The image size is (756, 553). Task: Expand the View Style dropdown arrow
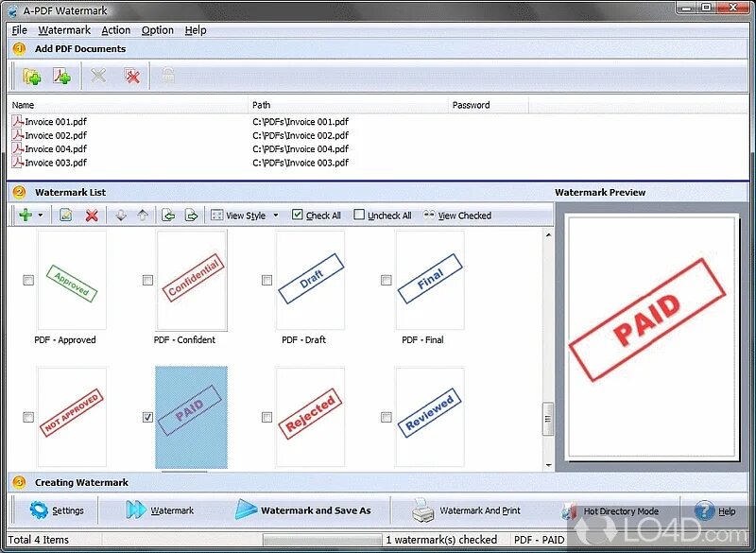pyautogui.click(x=276, y=215)
